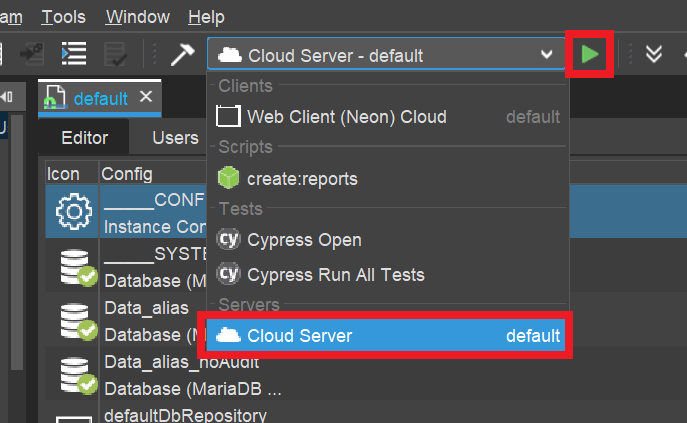This screenshot has width=687, height=423.
Task: Open the Window menu
Action: coord(137,17)
